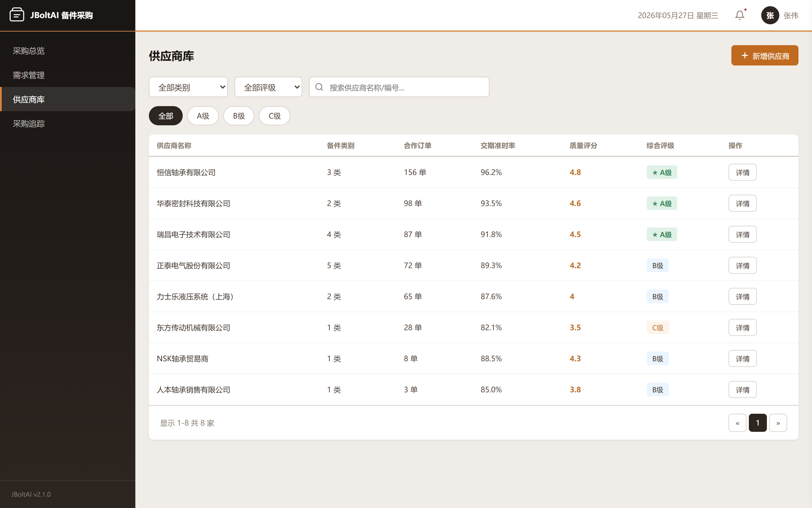Screen dimensions: 812x508
Task: Click supplier name 人本轴承销售有限公司
Action: [193, 389]
